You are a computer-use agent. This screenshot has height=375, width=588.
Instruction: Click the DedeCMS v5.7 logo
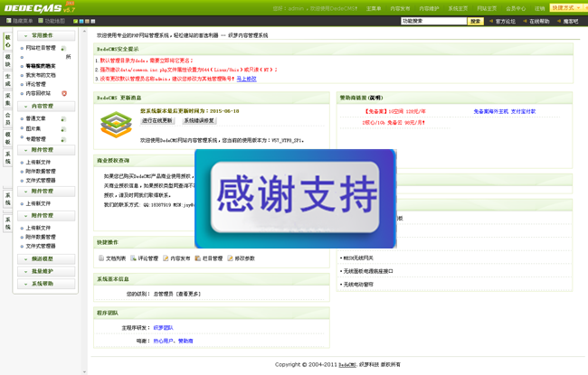click(40, 7)
